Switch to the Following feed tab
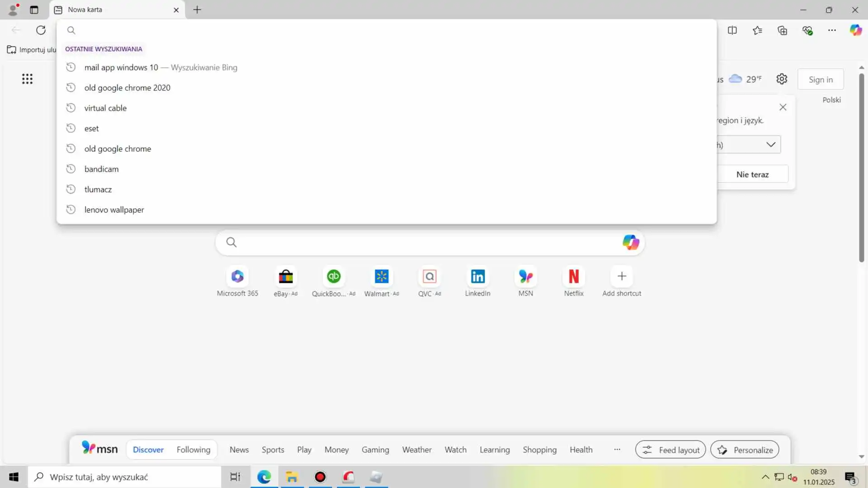868x488 pixels. tap(193, 450)
